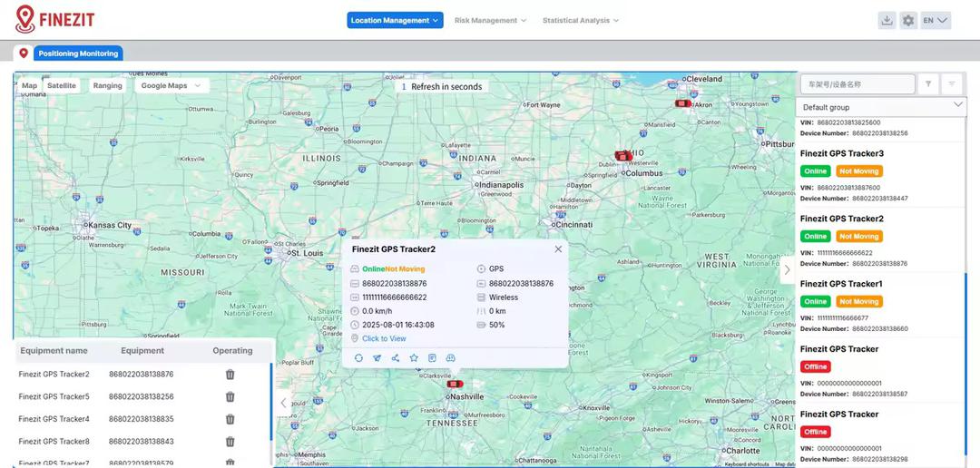Open the EN language dropdown

click(x=936, y=20)
